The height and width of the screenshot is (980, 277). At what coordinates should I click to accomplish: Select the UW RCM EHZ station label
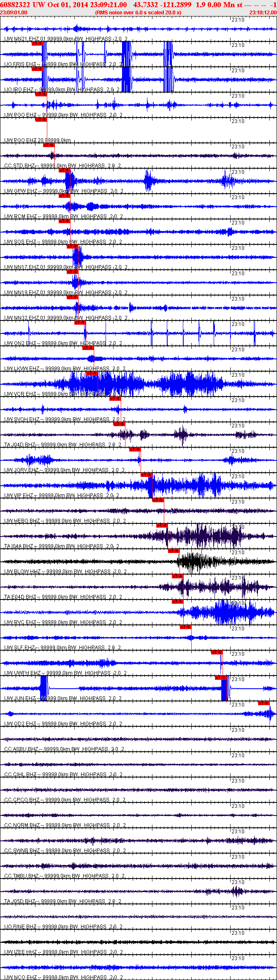point(64,216)
